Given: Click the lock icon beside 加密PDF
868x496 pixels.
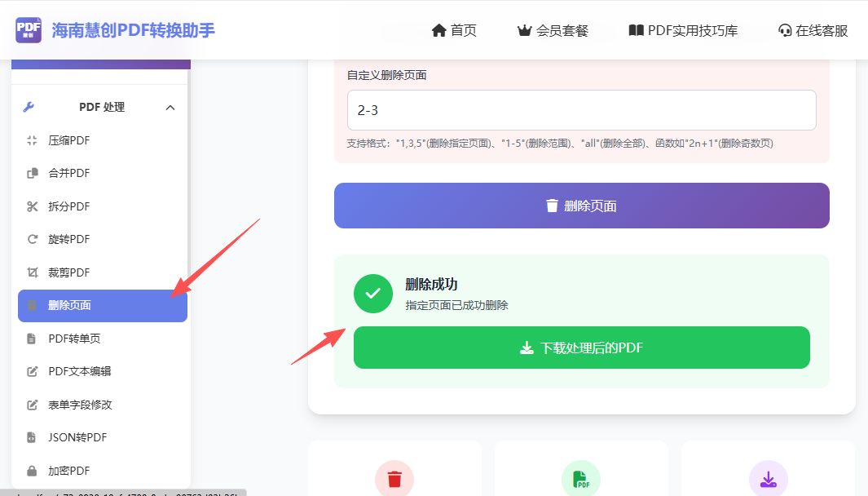Looking at the screenshot, I should coord(32,471).
